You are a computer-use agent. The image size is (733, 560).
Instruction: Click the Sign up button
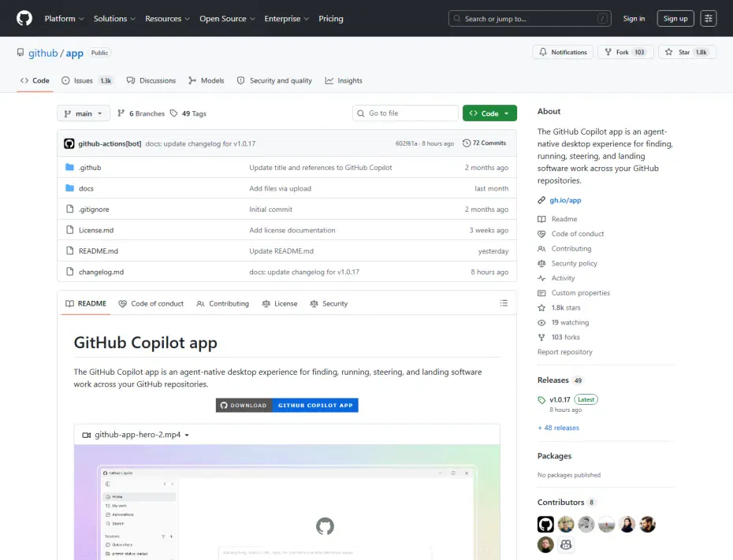point(675,18)
